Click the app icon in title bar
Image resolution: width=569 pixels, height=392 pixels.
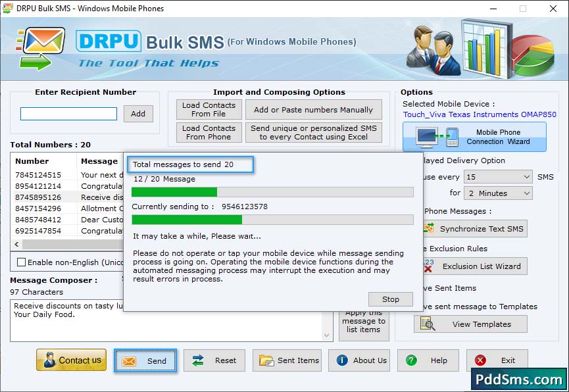[x=8, y=8]
